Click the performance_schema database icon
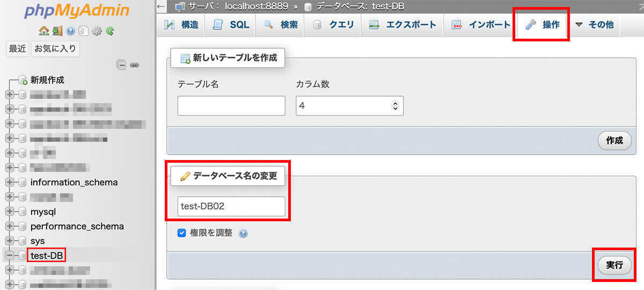 [x=22, y=226]
